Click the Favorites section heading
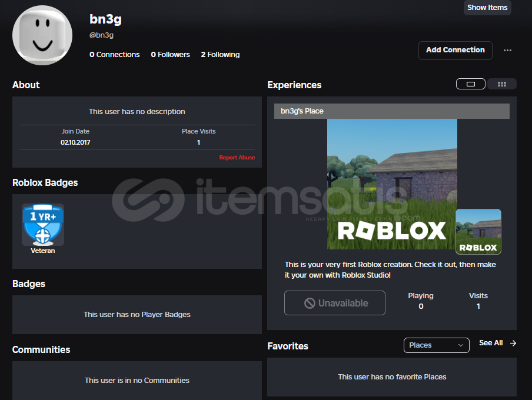Screen dimensions: 532x400 (288, 346)
